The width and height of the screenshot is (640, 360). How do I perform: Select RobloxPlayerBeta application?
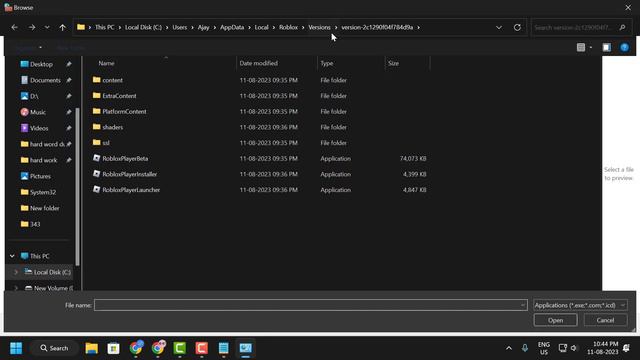(120, 158)
